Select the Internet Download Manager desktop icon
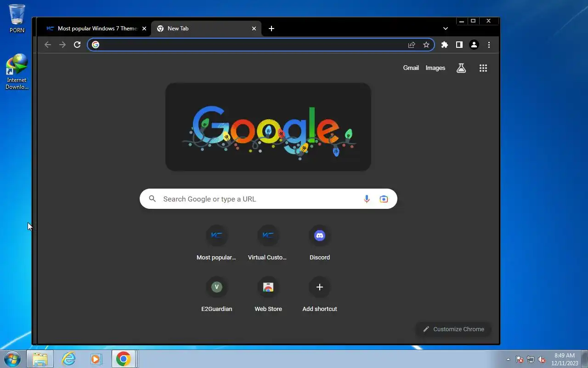Viewport: 588px width, 368px height. (x=17, y=72)
